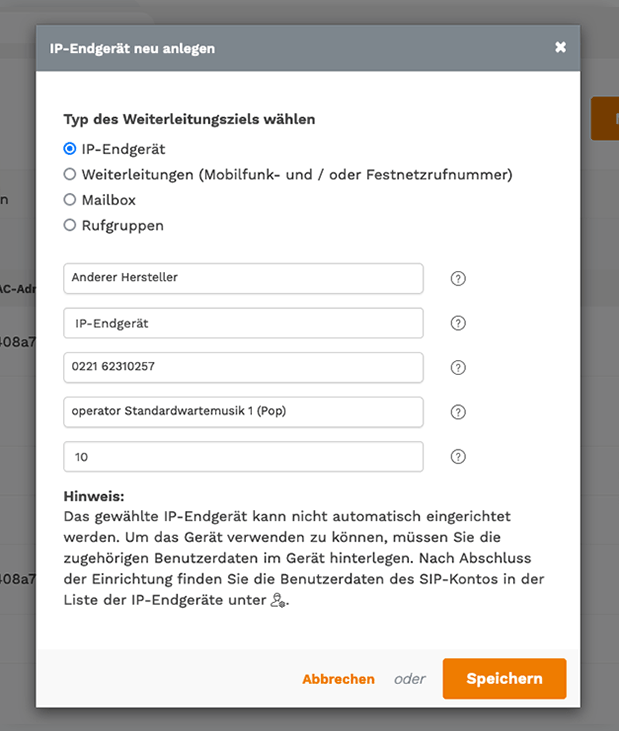619x731 pixels.
Task: Open help for phone number 0221 62310257
Action: [x=458, y=367]
